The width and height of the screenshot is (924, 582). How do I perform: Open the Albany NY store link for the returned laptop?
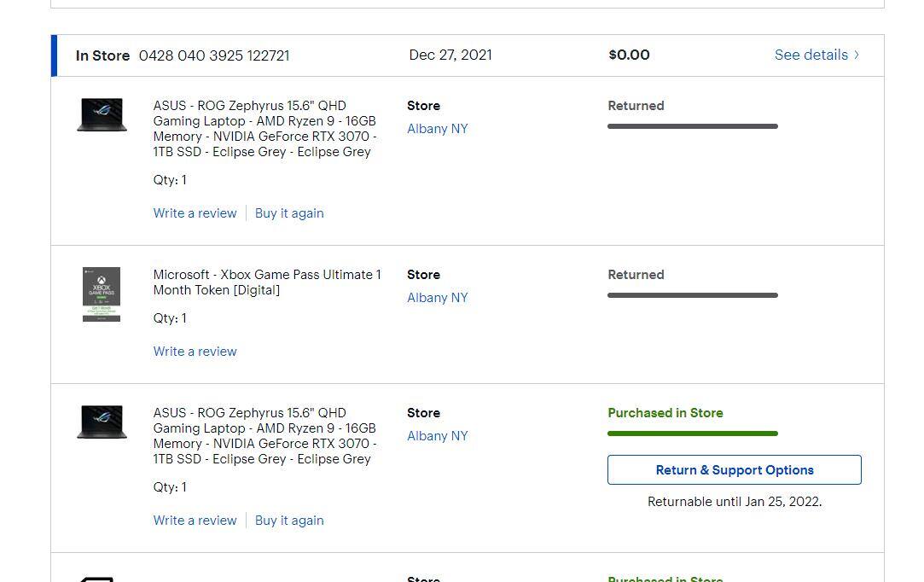point(438,128)
